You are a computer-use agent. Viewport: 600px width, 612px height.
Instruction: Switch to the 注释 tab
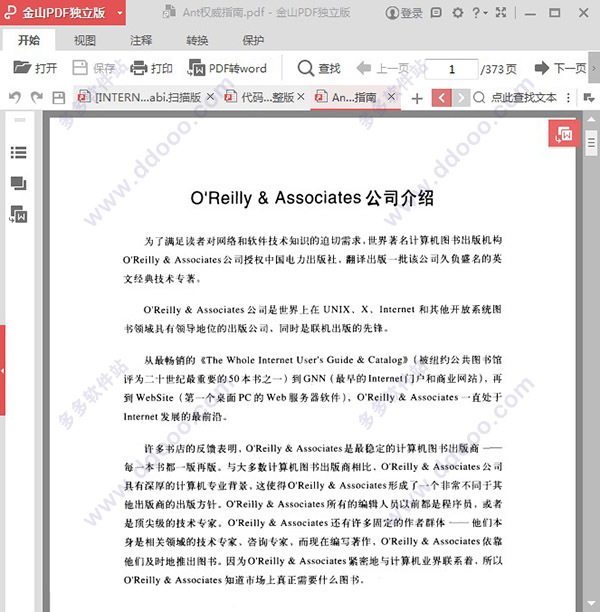[x=141, y=40]
